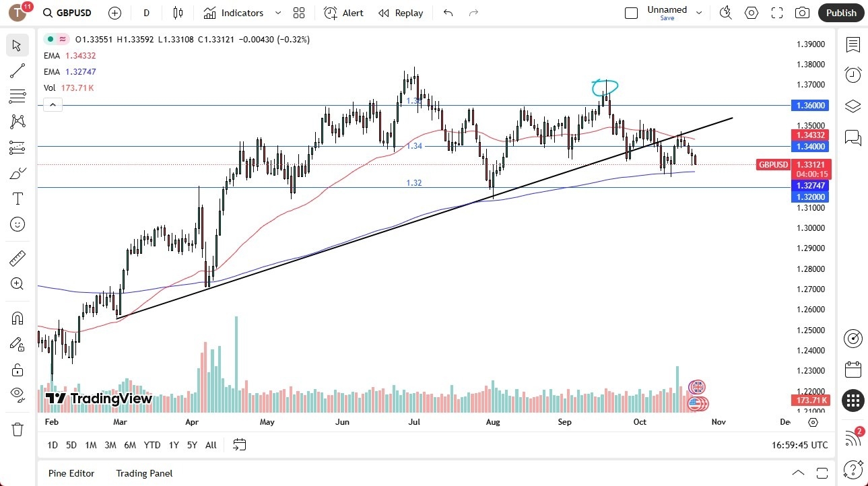
Task: Expand the Unnamed layout dropdown
Action: (x=698, y=12)
